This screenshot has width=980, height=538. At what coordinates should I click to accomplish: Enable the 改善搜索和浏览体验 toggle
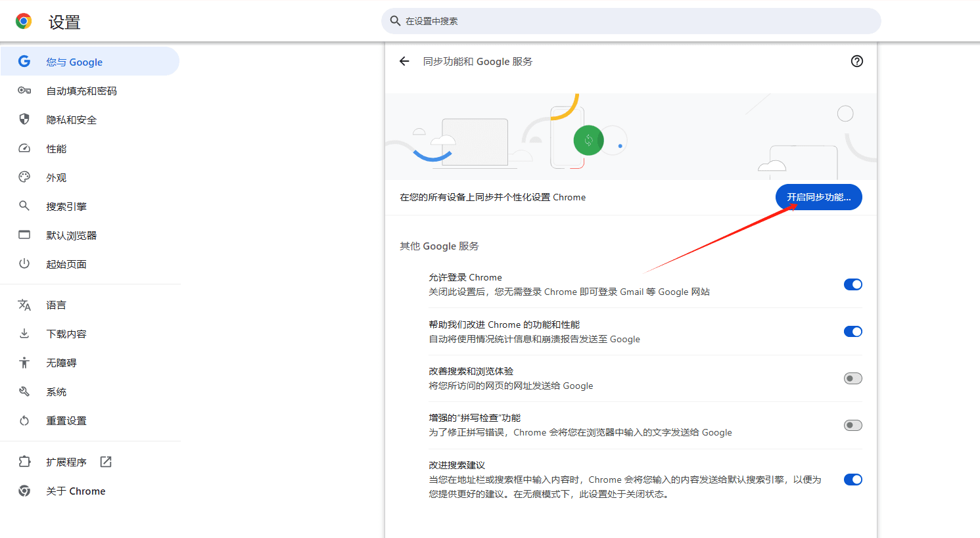click(853, 378)
